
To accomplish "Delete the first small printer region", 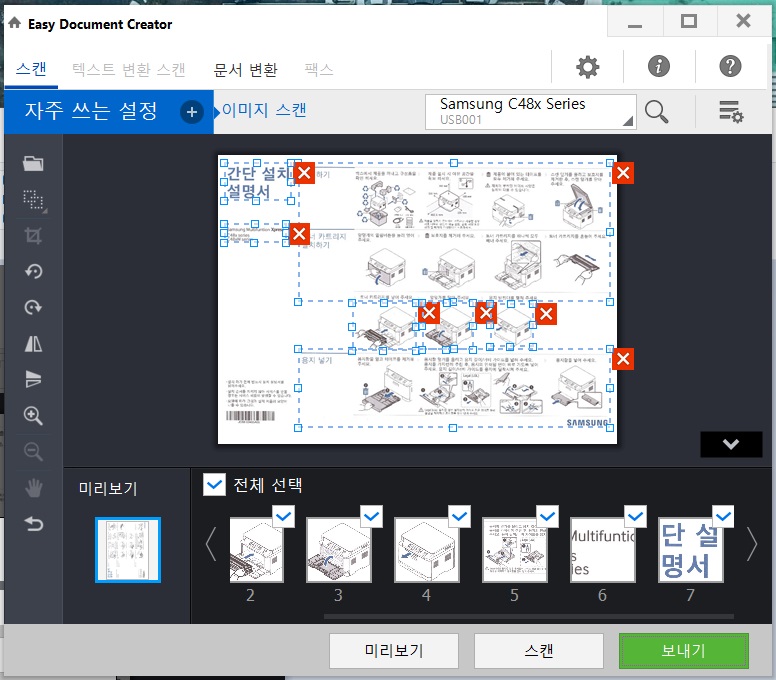I will (429, 313).
